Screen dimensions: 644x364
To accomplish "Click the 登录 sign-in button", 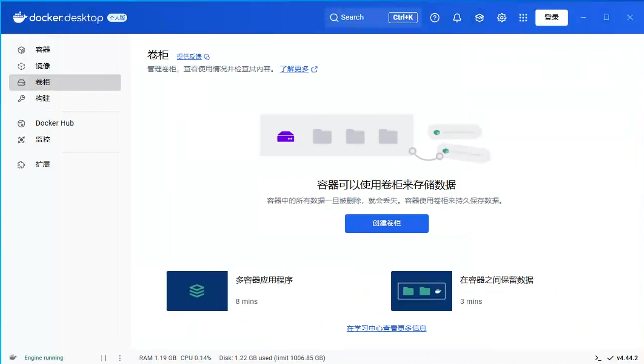I will (551, 18).
